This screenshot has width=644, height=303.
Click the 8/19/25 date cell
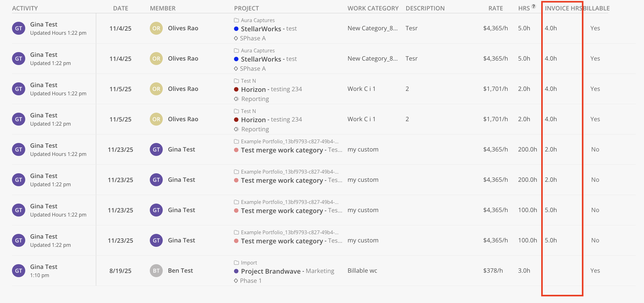(120, 271)
